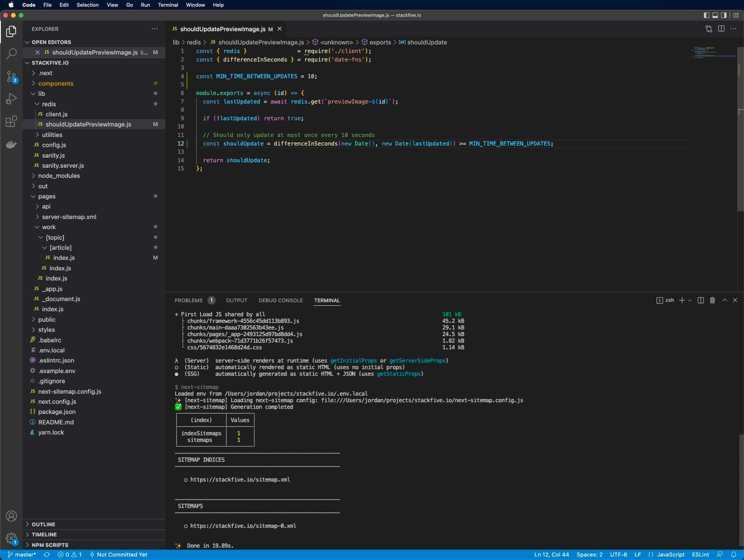
Task: Expand the node_modules folder
Action: 59,176
